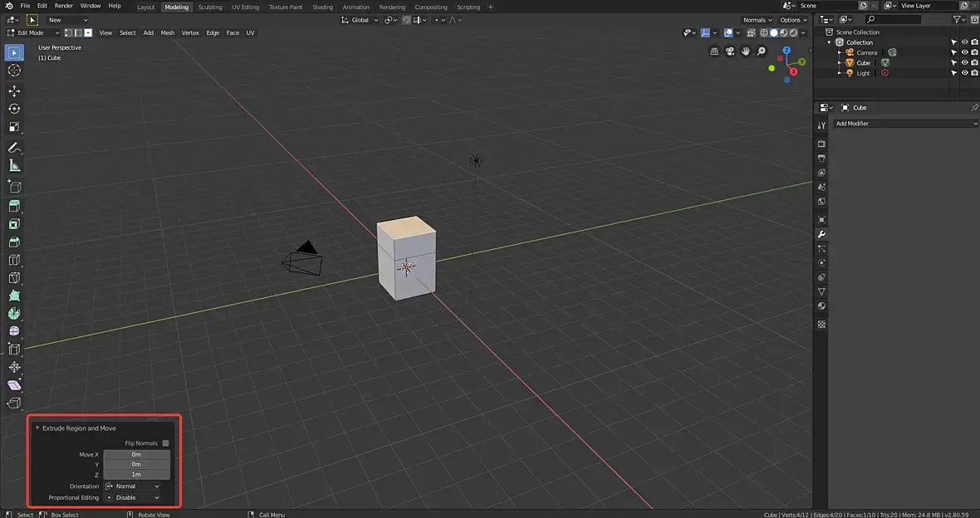The width and height of the screenshot is (980, 518).
Task: Select the Move tool in the toolbar
Action: 14,90
